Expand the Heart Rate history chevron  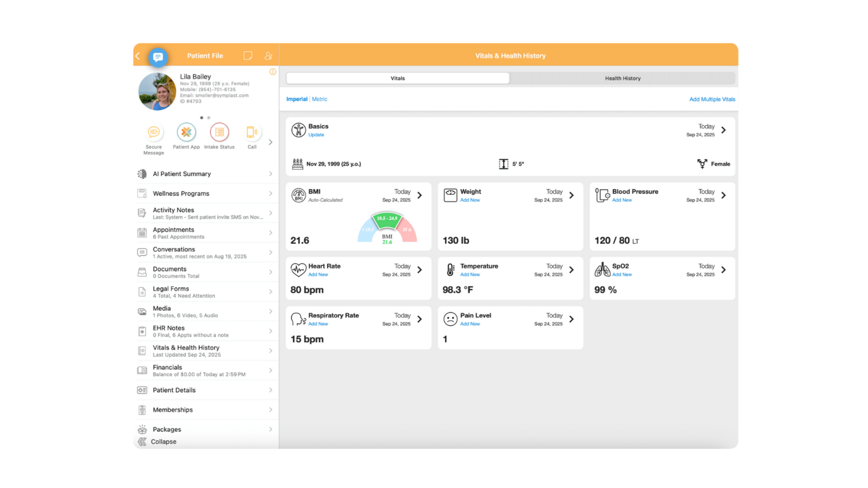tap(420, 270)
